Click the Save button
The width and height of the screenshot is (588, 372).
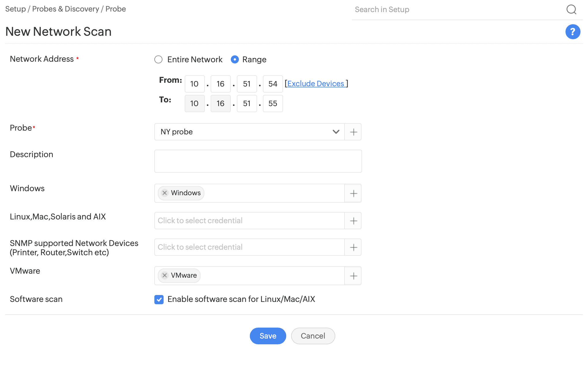click(x=268, y=336)
